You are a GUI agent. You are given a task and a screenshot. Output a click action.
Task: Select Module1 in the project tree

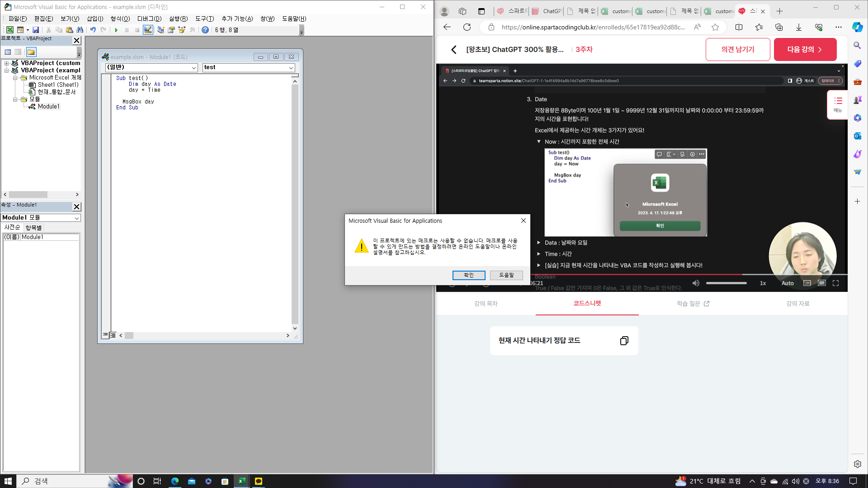(x=48, y=107)
